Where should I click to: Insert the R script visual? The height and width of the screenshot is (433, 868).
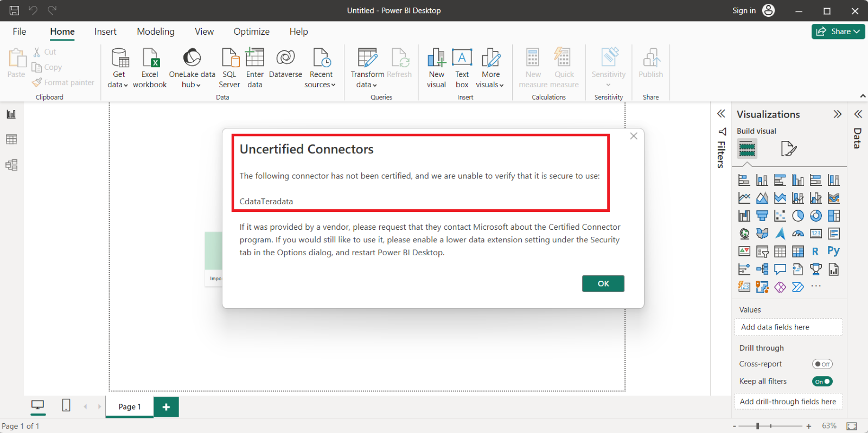pos(816,251)
